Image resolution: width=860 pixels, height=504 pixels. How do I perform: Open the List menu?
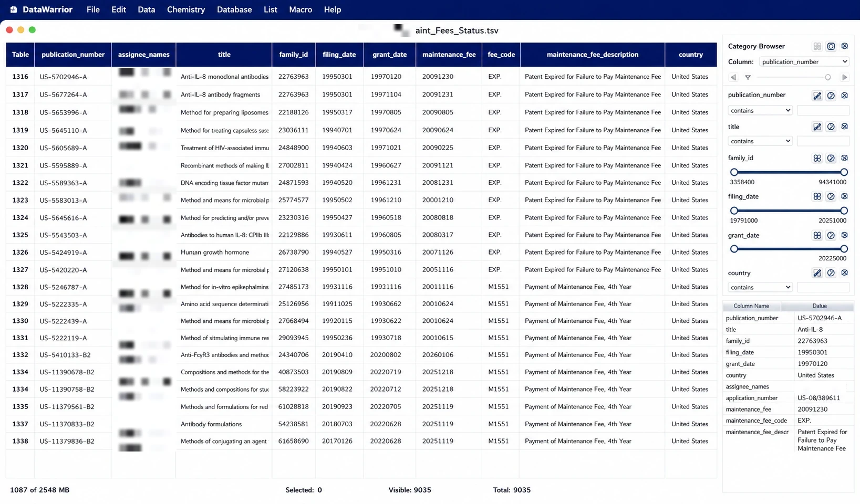click(271, 9)
